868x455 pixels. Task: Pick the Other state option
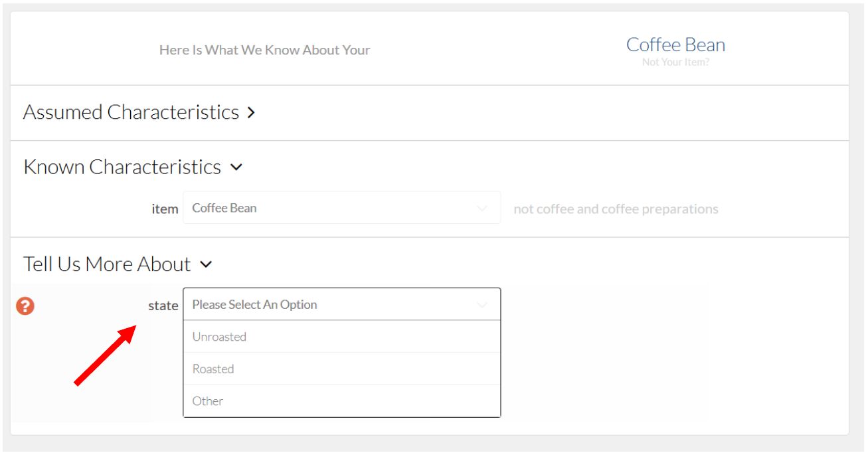(x=342, y=401)
